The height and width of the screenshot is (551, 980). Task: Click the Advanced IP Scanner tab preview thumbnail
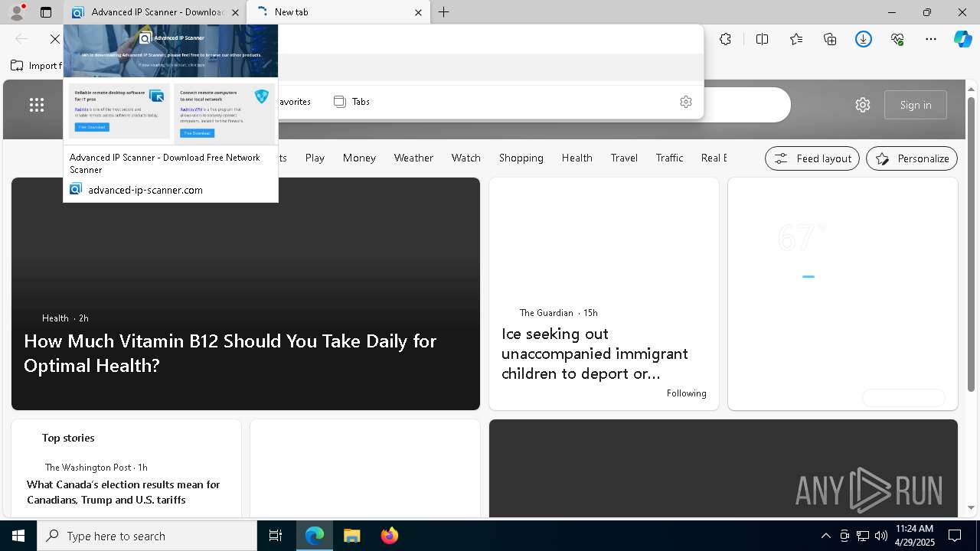pyautogui.click(x=171, y=84)
